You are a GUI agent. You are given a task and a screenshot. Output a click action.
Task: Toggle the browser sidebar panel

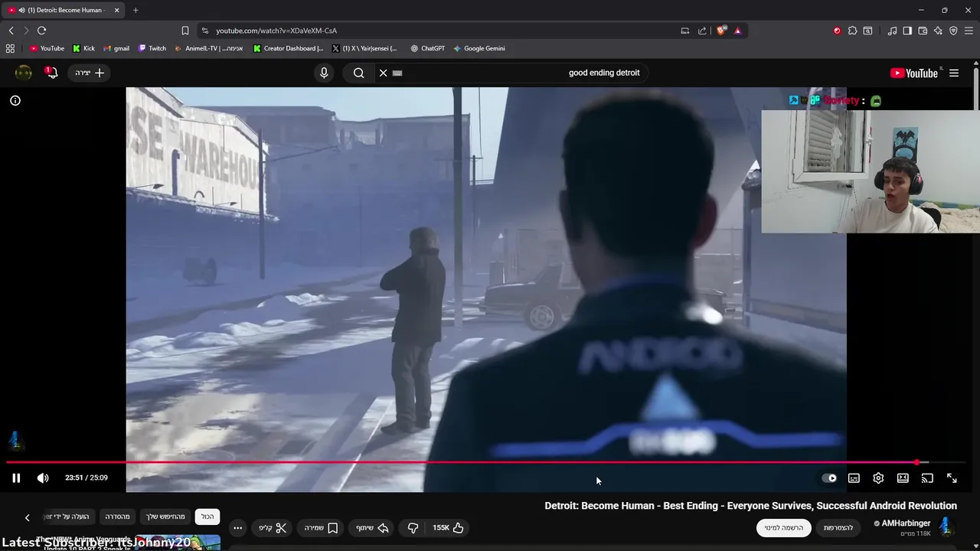907,31
